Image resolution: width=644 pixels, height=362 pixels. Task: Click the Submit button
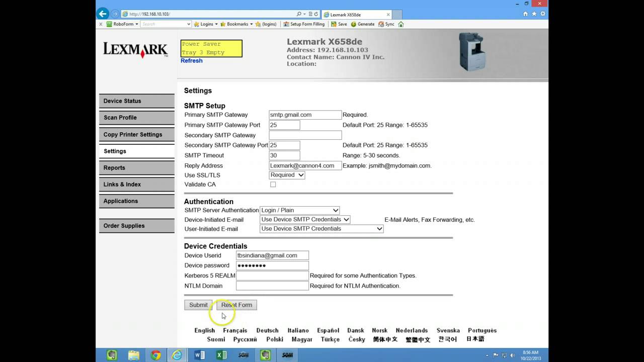coord(198,305)
